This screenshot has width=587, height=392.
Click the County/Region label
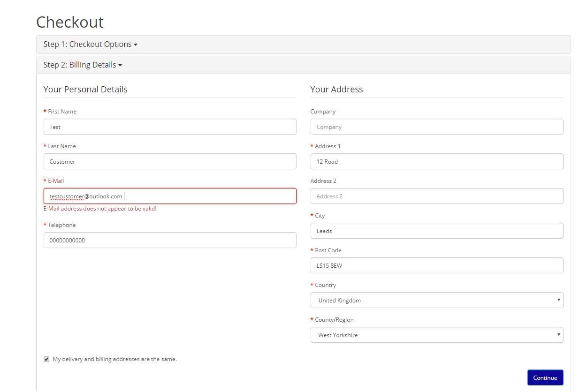tap(334, 320)
